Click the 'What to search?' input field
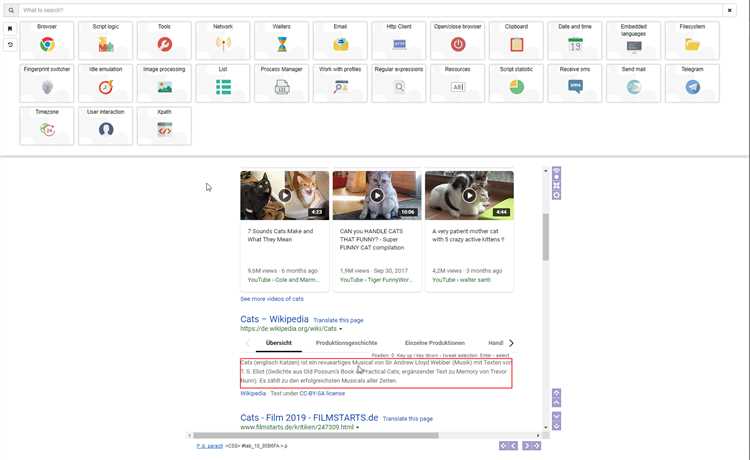The width and height of the screenshot is (750, 460). tap(371, 10)
